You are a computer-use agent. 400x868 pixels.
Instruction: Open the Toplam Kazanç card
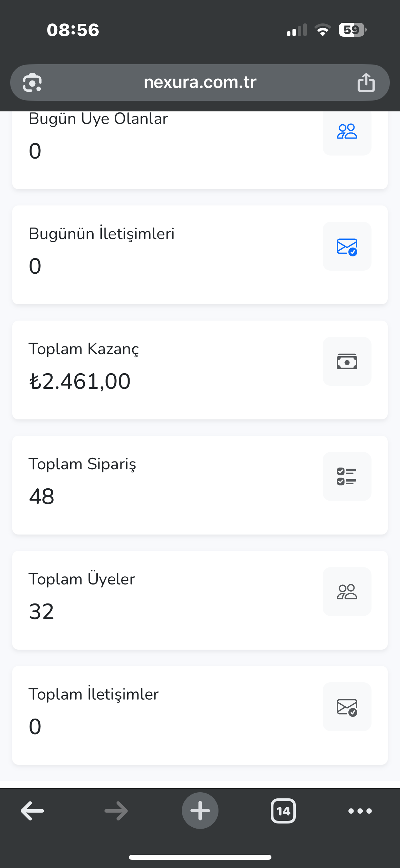point(200,370)
